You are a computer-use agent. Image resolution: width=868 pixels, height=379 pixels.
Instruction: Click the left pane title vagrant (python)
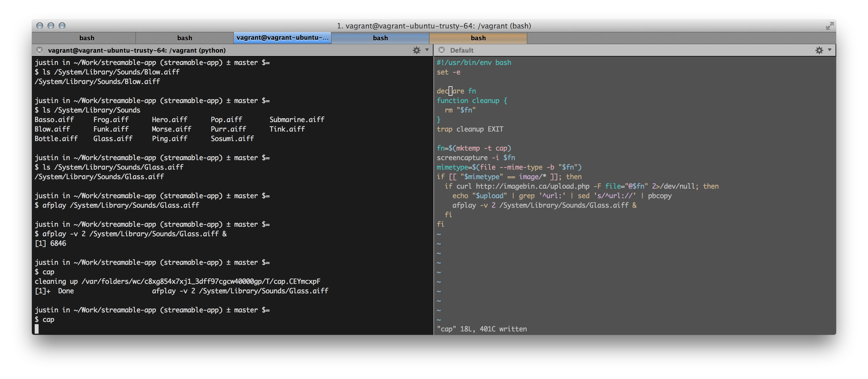click(x=137, y=50)
